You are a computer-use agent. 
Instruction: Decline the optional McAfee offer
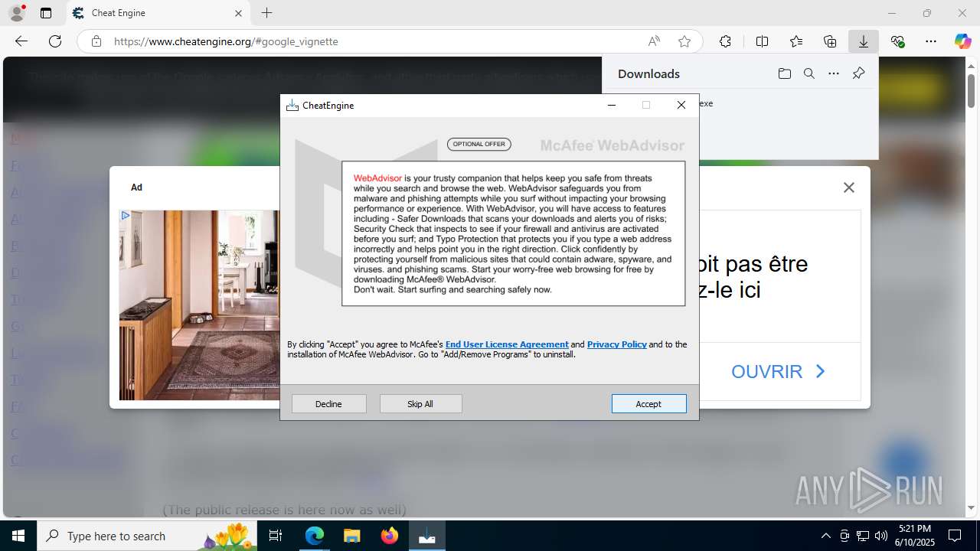click(x=328, y=403)
